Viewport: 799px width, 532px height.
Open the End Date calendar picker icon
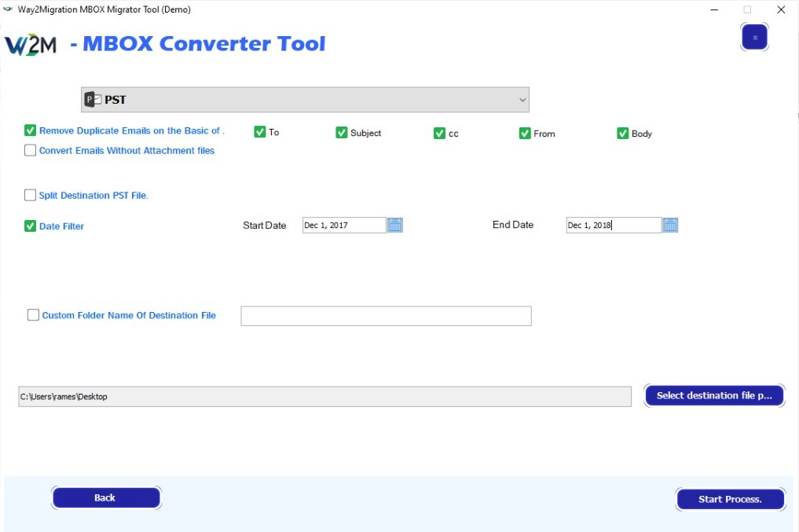(x=670, y=226)
